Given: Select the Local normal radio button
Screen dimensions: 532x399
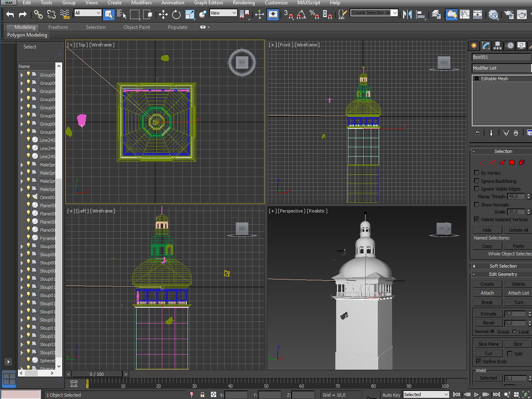Looking at the screenshot, I should [514, 331].
